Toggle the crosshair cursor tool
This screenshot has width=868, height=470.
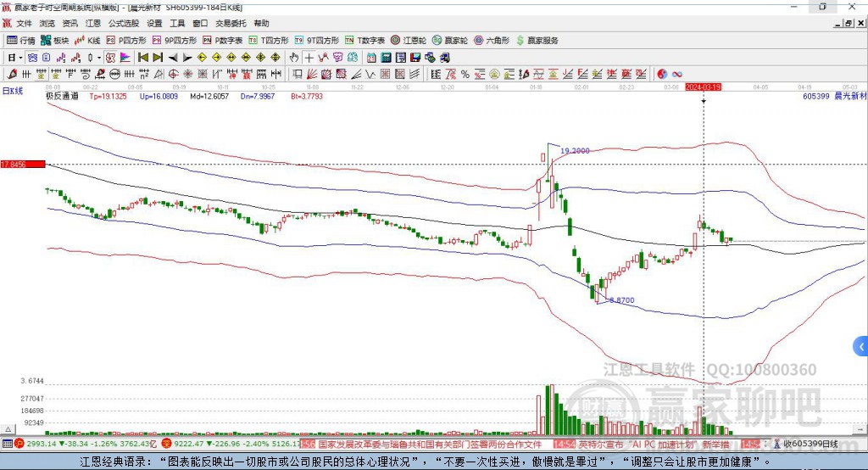point(309,58)
